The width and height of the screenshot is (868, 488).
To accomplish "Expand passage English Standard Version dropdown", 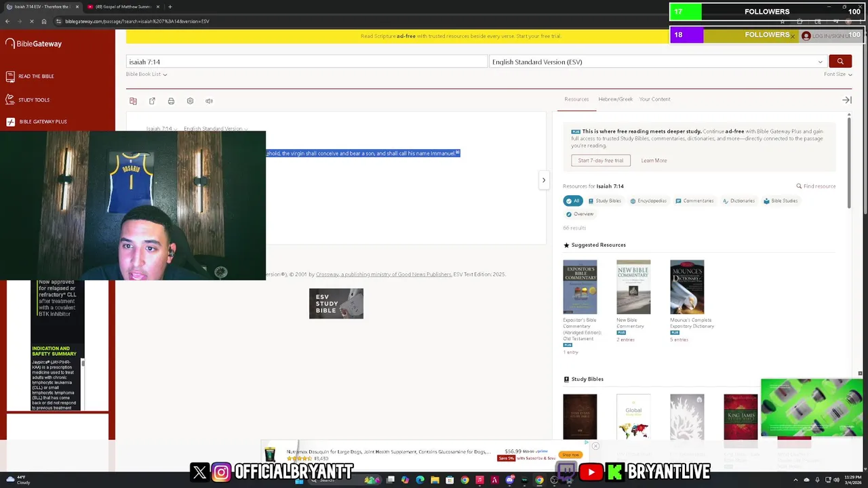I will tap(216, 129).
